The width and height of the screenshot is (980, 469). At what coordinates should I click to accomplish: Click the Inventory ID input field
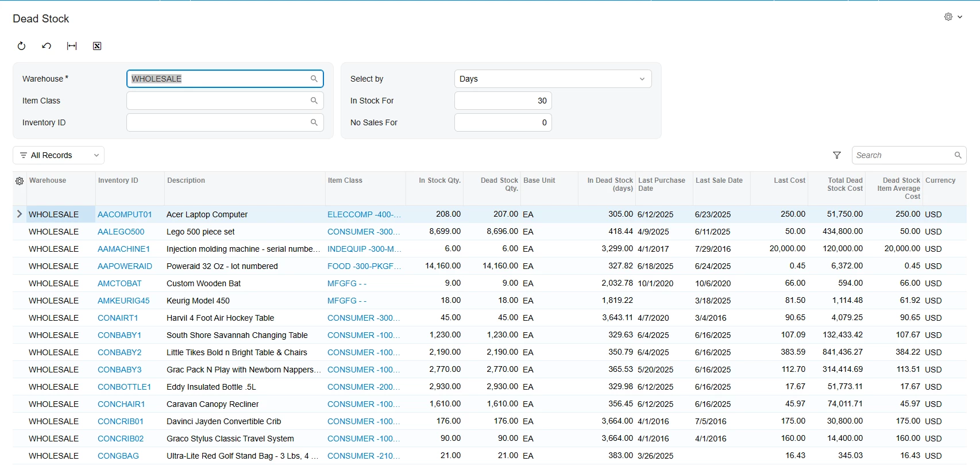tap(225, 122)
